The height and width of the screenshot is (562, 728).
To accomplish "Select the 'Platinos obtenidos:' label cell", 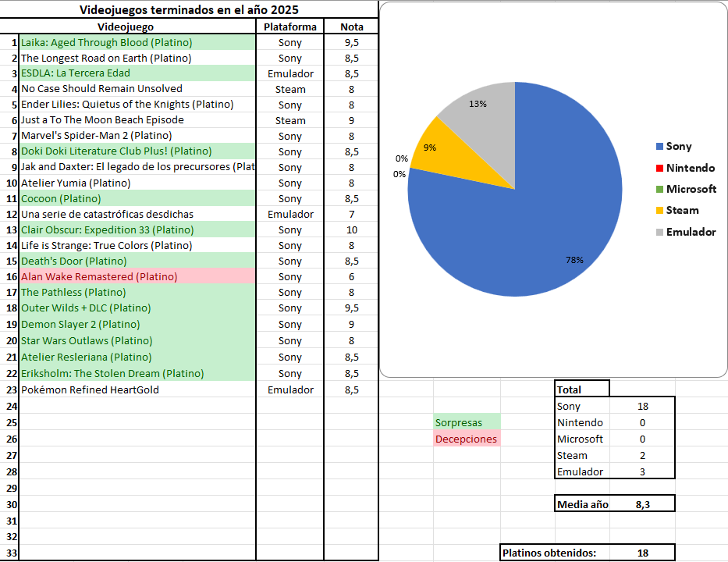I will [x=555, y=553].
